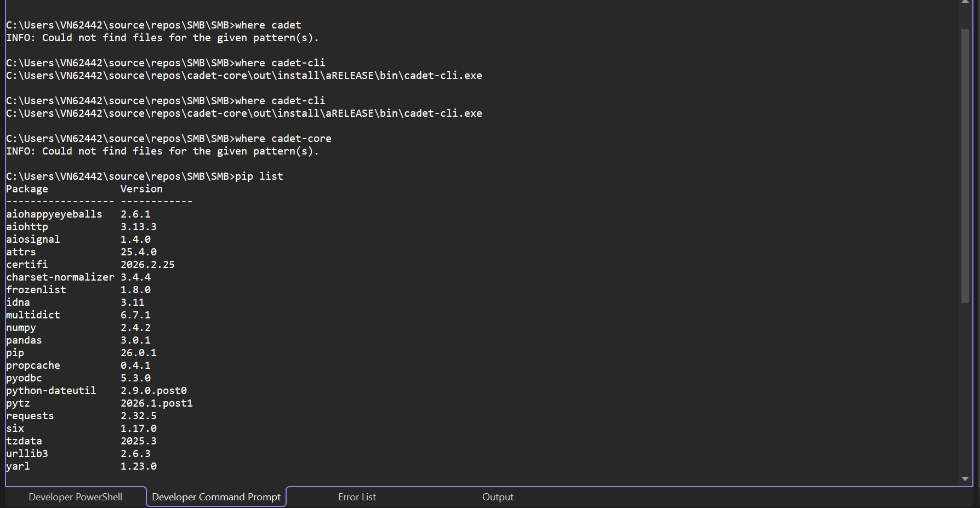The height and width of the screenshot is (508, 980).
Task: Click the python-dateutil package name
Action: [51, 391]
